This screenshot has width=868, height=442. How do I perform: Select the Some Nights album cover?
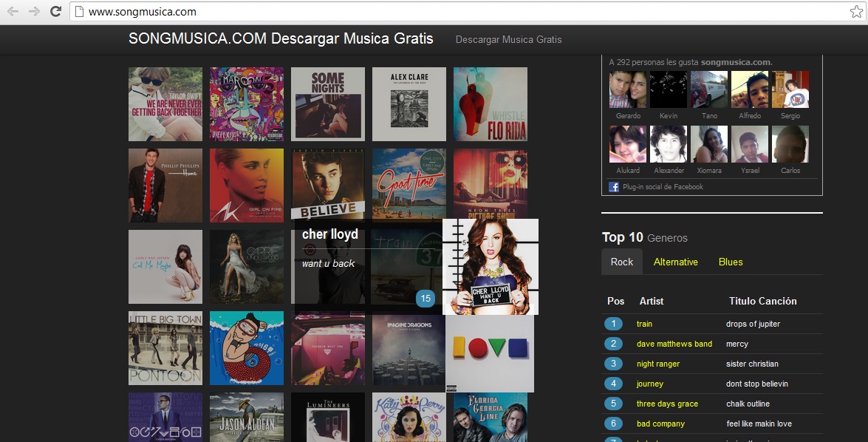tap(328, 104)
